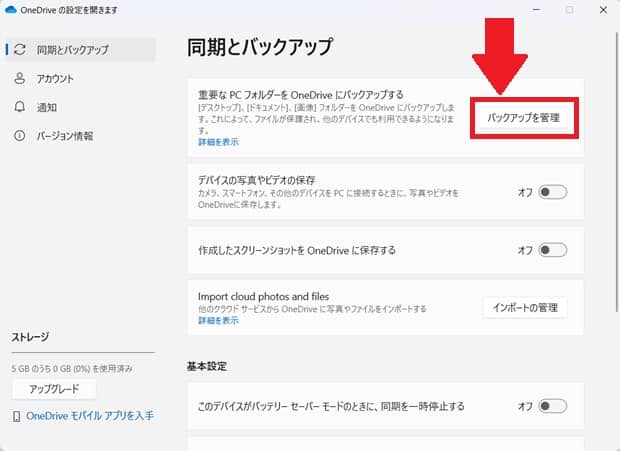The image size is (620, 451).
Task: Click the インポートの管理 button
Action: [x=525, y=308]
